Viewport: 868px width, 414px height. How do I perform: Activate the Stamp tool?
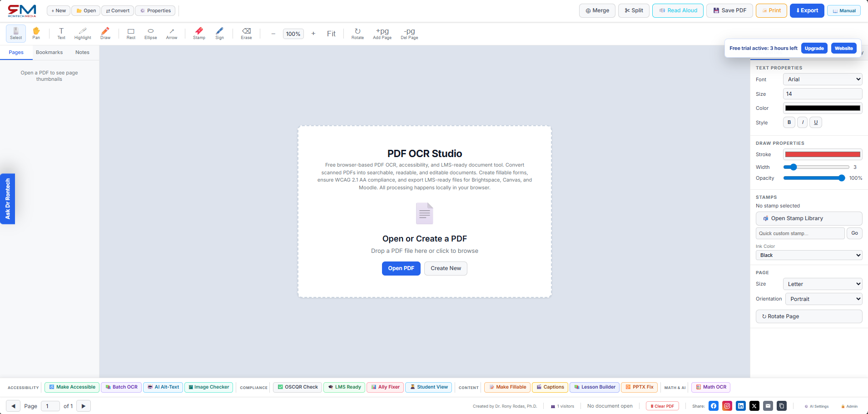pyautogui.click(x=199, y=34)
